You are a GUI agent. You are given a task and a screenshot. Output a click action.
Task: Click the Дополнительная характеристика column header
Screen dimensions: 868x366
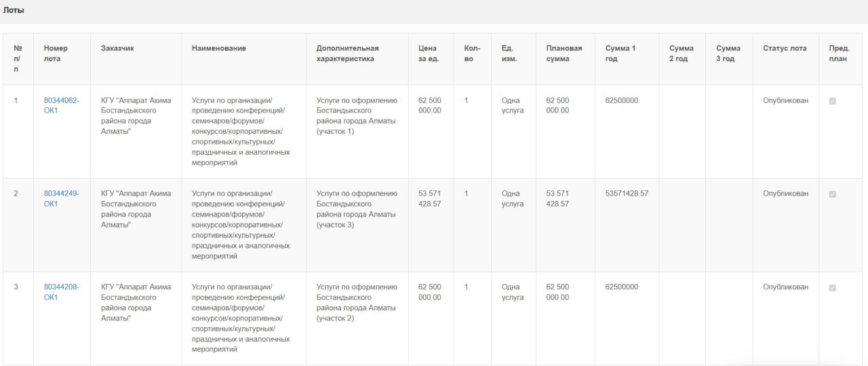[347, 54]
